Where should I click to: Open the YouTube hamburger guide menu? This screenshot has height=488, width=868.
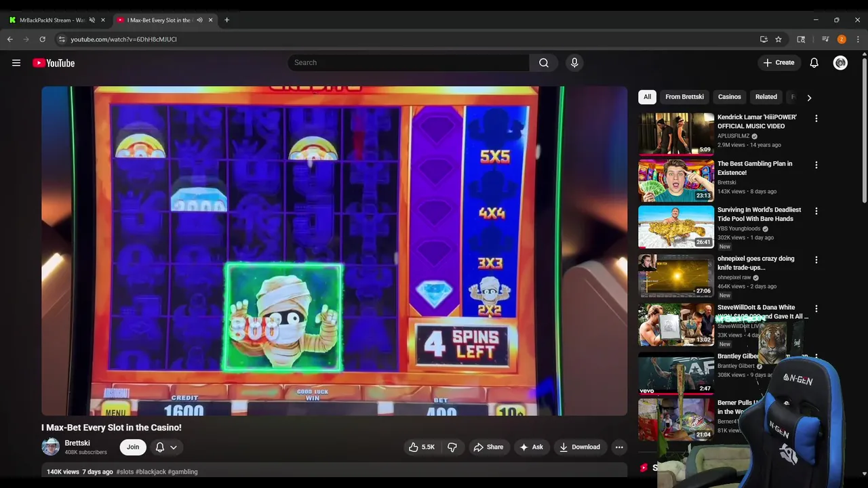16,63
